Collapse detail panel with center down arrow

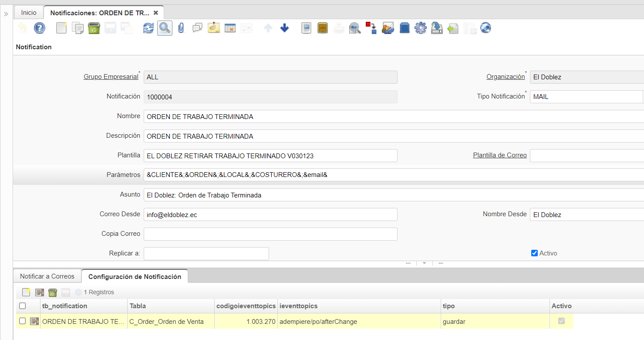click(x=424, y=263)
